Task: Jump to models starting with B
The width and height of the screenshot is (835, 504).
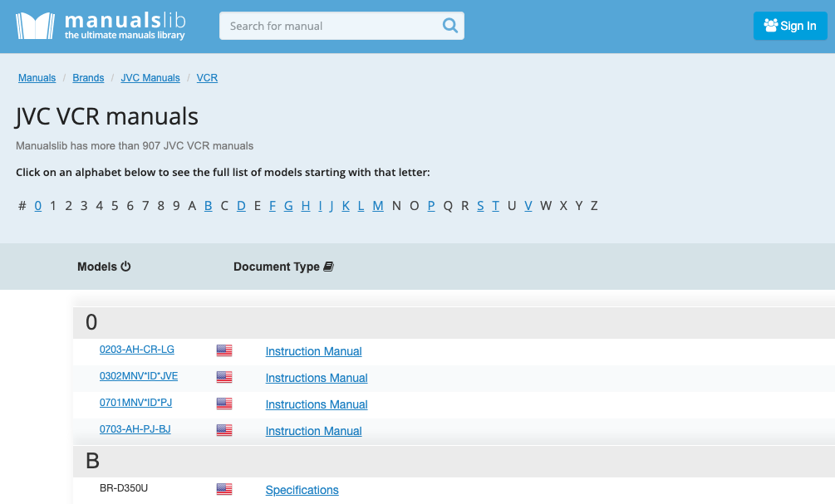Action: pyautogui.click(x=209, y=205)
